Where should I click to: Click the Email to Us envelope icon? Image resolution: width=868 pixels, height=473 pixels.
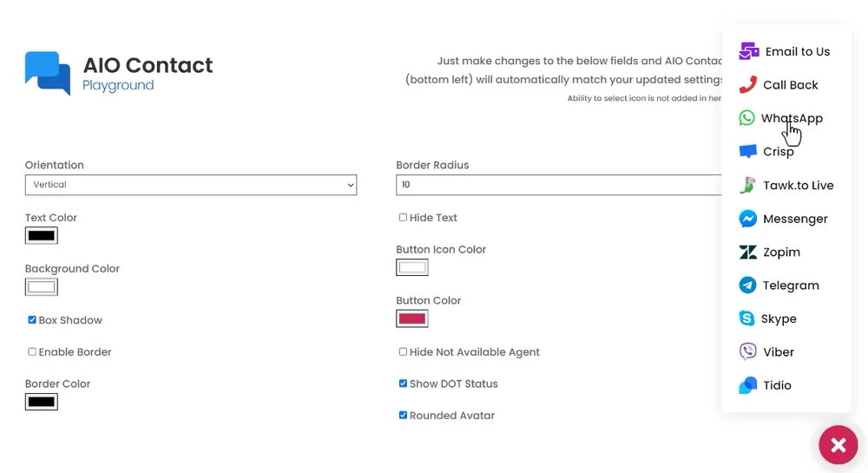(x=748, y=51)
